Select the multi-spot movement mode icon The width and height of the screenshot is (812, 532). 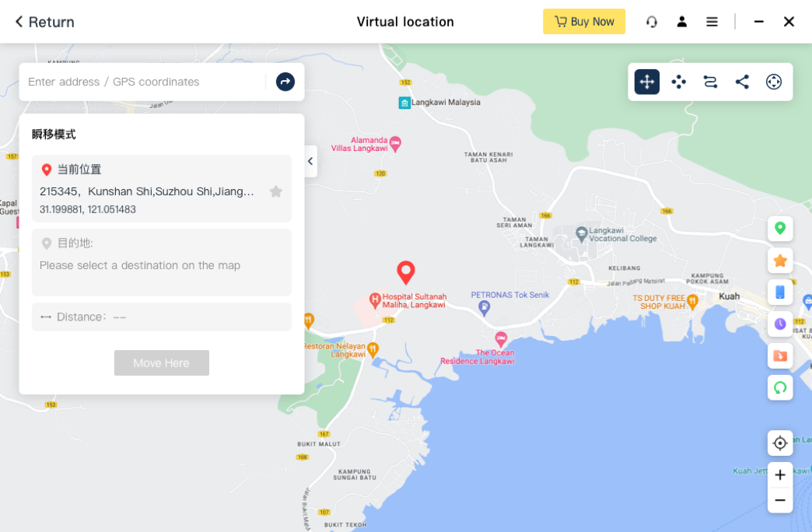tap(678, 82)
